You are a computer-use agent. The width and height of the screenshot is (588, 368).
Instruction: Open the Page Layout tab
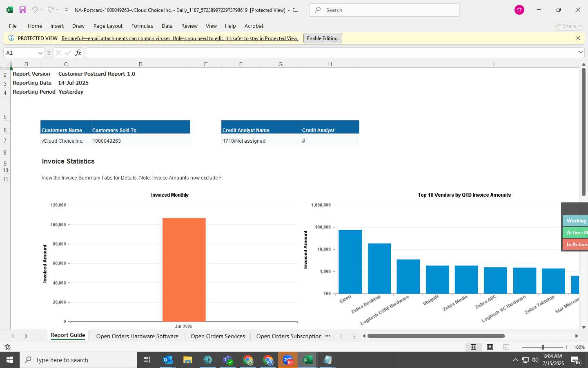pyautogui.click(x=108, y=26)
